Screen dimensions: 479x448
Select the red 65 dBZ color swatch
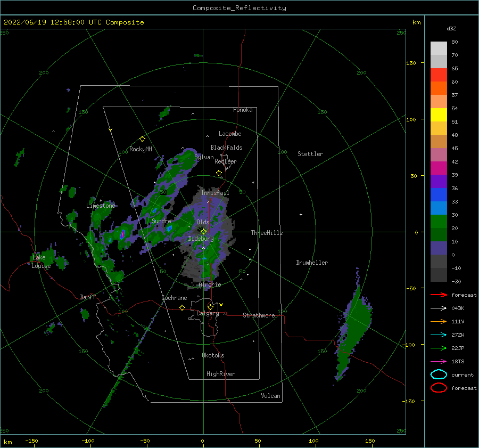pos(439,75)
